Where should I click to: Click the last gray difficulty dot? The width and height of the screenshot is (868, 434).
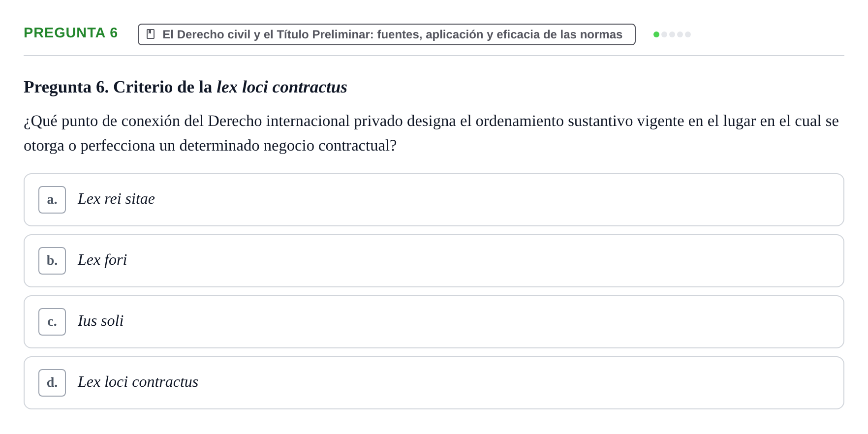coord(688,34)
